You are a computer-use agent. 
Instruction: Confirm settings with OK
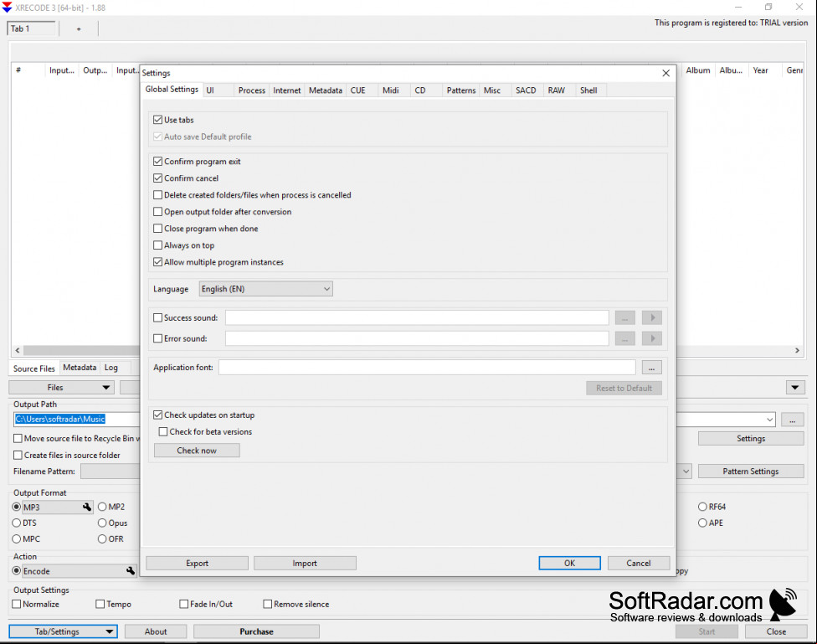pyautogui.click(x=569, y=563)
